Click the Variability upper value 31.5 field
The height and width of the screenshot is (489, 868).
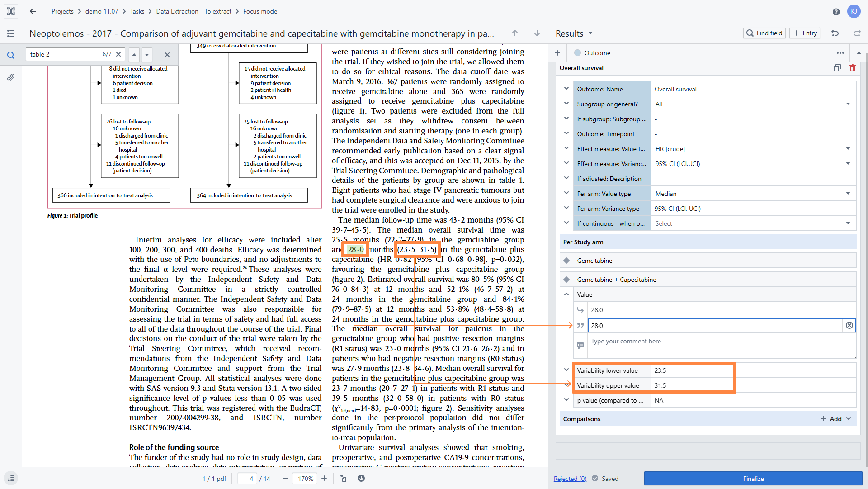[753, 385]
